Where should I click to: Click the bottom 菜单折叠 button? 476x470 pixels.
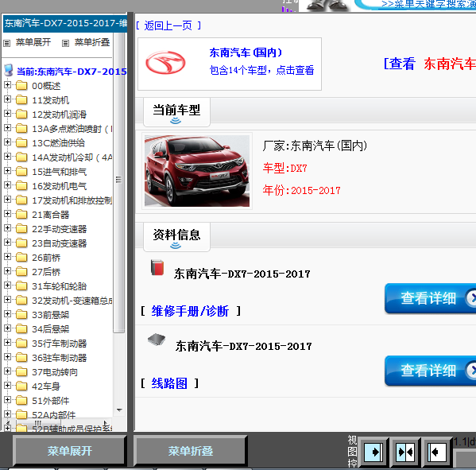[191, 451]
